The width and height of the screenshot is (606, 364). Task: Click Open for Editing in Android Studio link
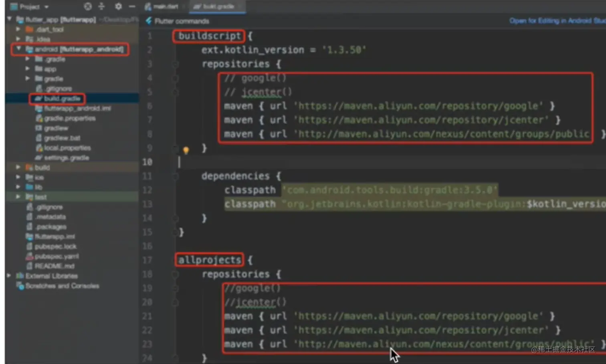[x=558, y=20]
